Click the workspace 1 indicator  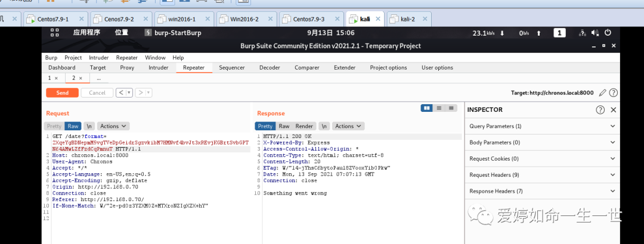pos(560,33)
